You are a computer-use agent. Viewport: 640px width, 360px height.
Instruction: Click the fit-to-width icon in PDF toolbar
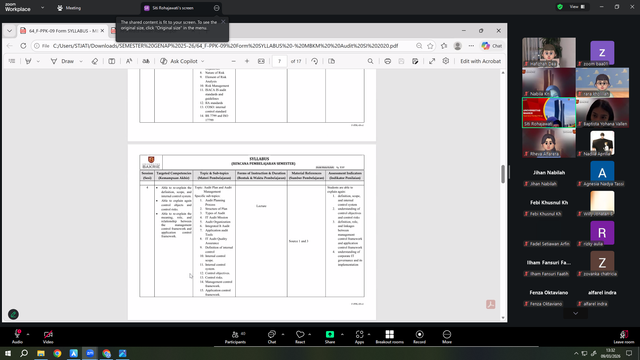pos(261,61)
